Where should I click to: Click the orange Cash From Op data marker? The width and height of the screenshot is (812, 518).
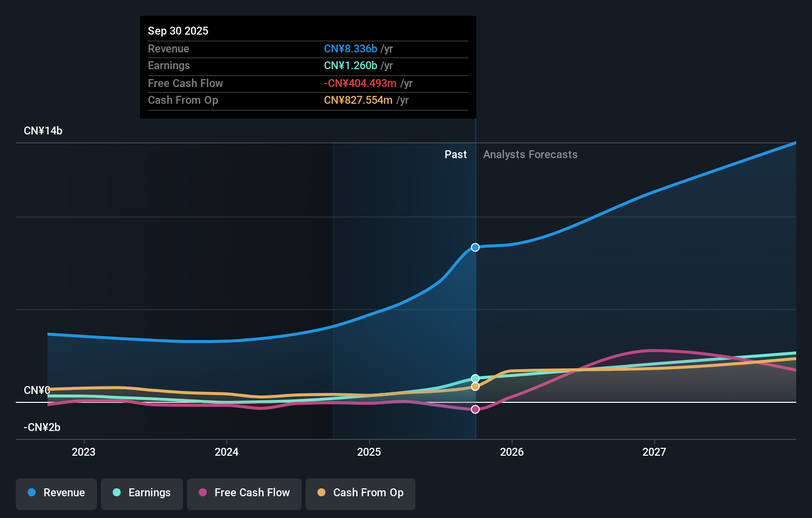475,387
